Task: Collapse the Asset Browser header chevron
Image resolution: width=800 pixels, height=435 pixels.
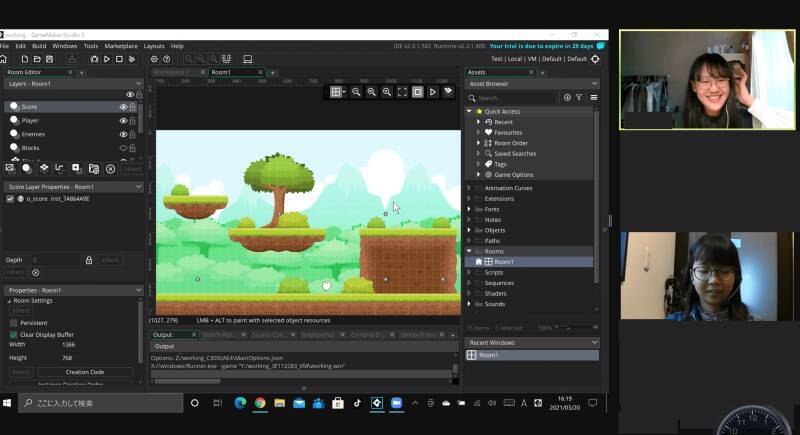Action: click(594, 84)
